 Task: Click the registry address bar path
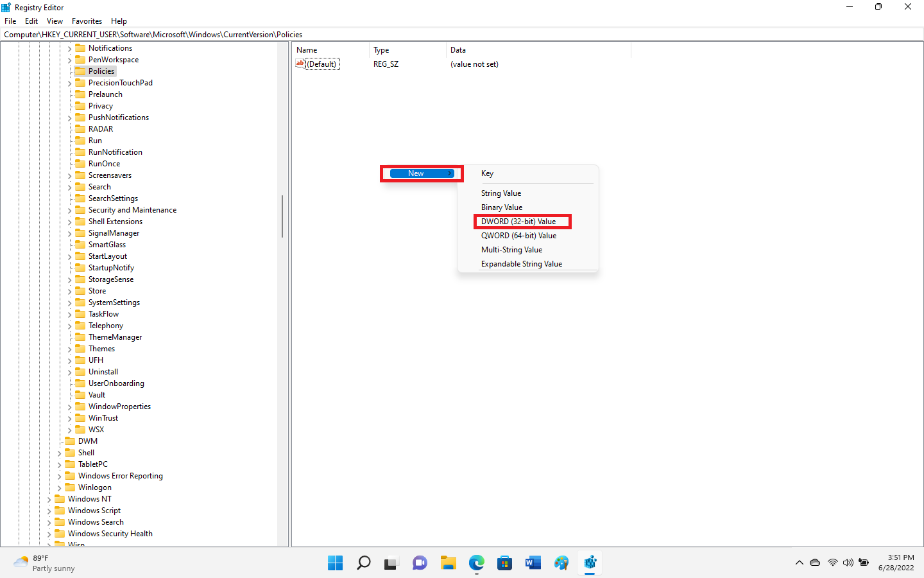(462, 35)
